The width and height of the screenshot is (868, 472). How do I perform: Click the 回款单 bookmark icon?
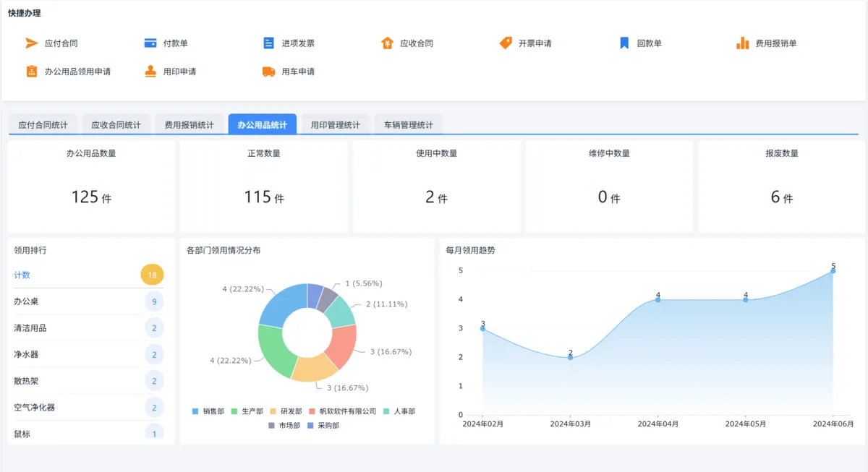tap(624, 43)
